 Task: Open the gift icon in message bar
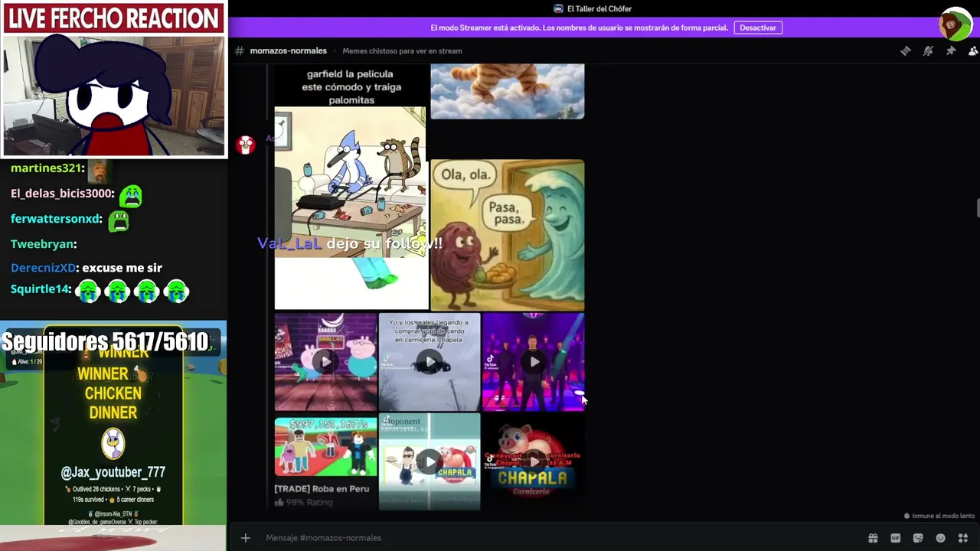873,538
